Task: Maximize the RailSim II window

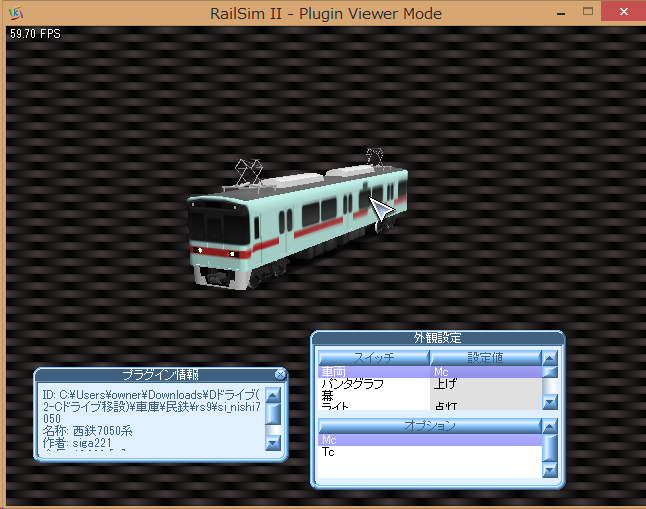Action: [x=588, y=12]
